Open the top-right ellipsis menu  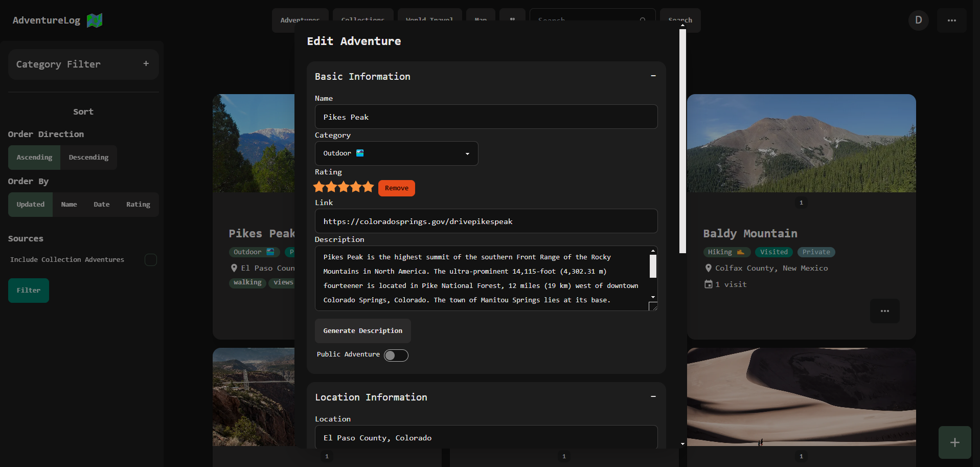(x=951, y=20)
